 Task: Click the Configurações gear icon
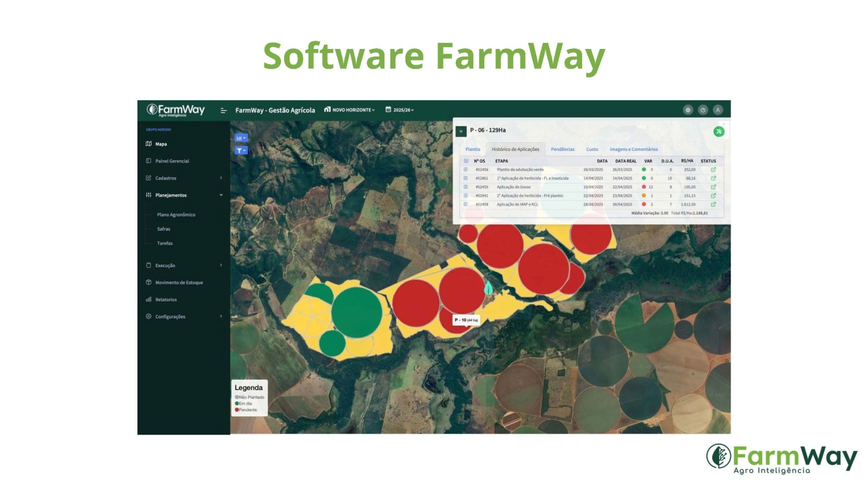[148, 317]
